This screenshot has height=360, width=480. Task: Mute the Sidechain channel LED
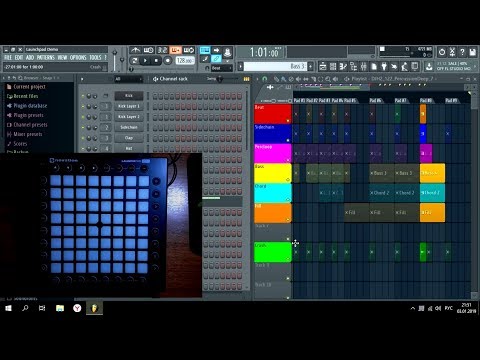(x=83, y=128)
